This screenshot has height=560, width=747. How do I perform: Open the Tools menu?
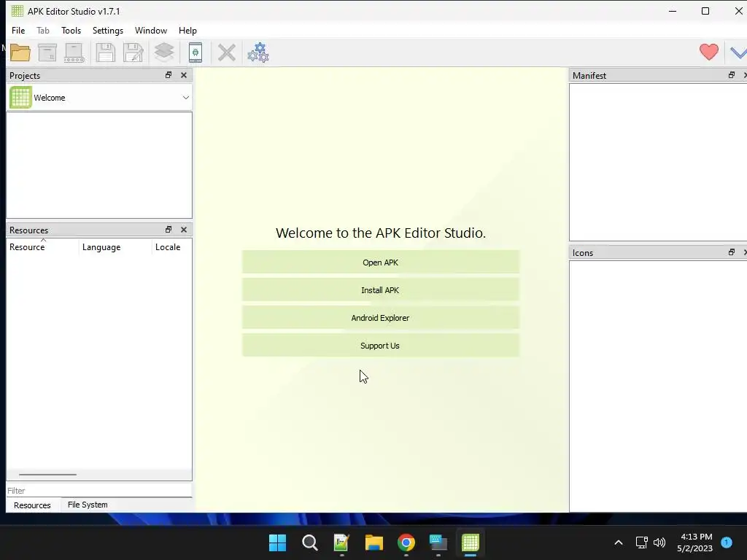pyautogui.click(x=71, y=31)
